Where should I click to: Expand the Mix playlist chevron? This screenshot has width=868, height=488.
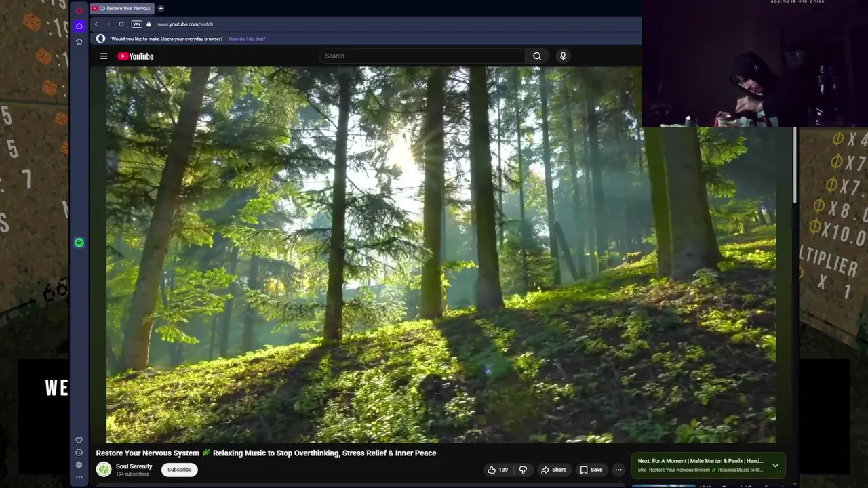pyautogui.click(x=775, y=466)
